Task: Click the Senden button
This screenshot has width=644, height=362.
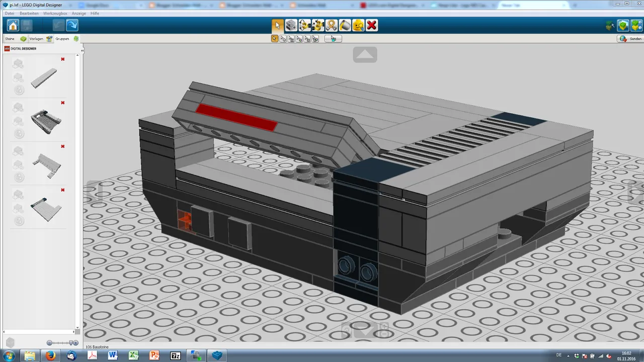Action: coord(630,39)
